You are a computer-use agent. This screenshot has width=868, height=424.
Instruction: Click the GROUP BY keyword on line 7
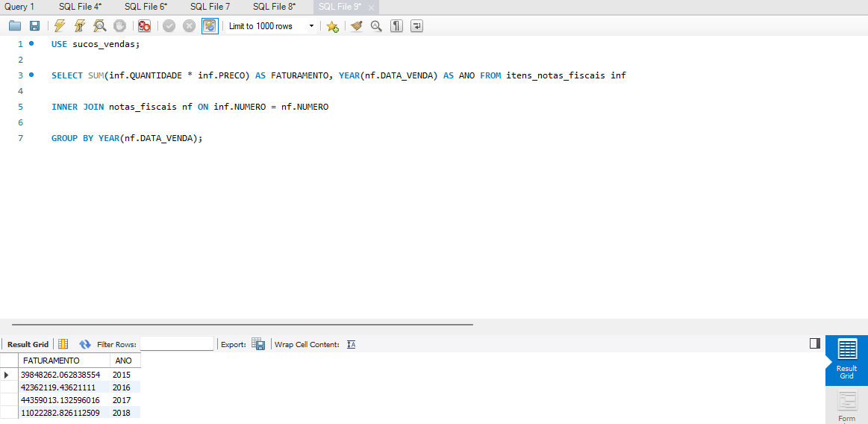pos(72,138)
